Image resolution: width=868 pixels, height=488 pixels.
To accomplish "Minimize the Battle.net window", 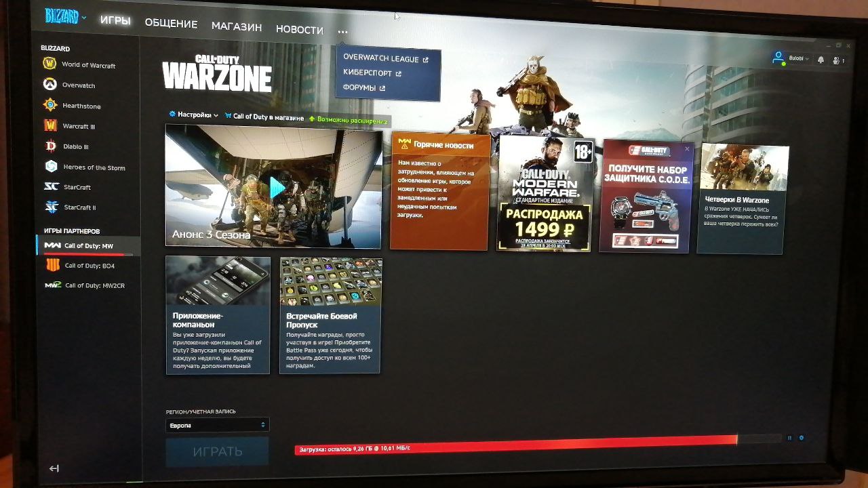I will coord(828,45).
